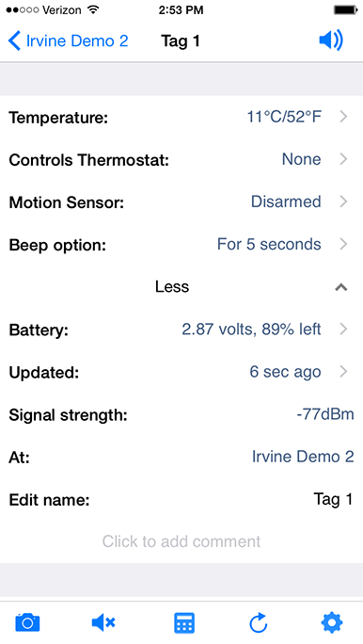Tap the speaker beep icon in header
The height and width of the screenshot is (644, 363).
pyautogui.click(x=331, y=40)
